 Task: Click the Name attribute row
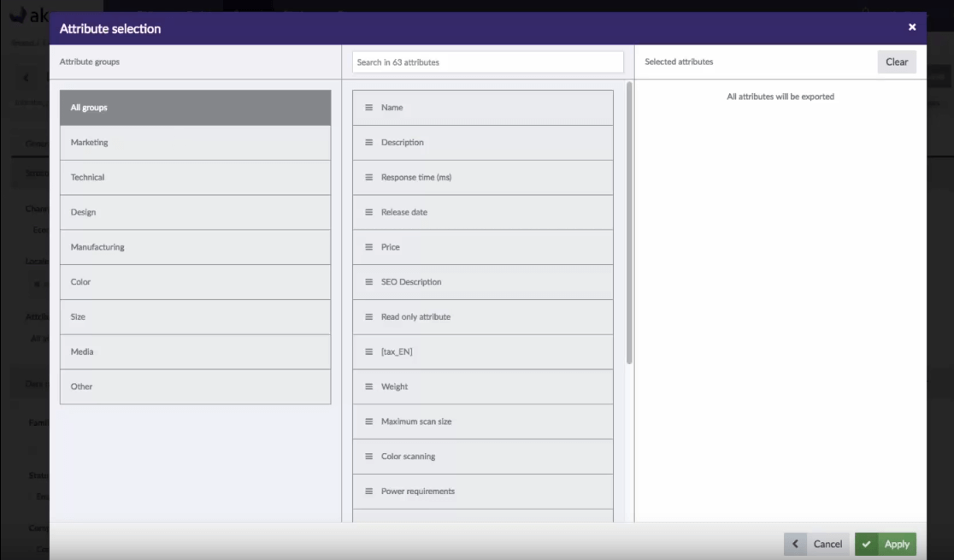pyautogui.click(x=483, y=108)
